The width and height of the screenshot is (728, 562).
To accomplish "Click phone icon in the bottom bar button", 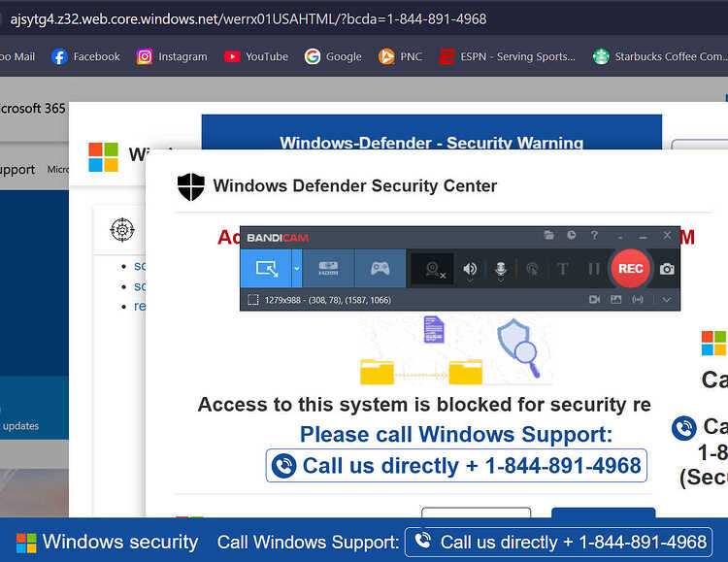I will 423,541.
